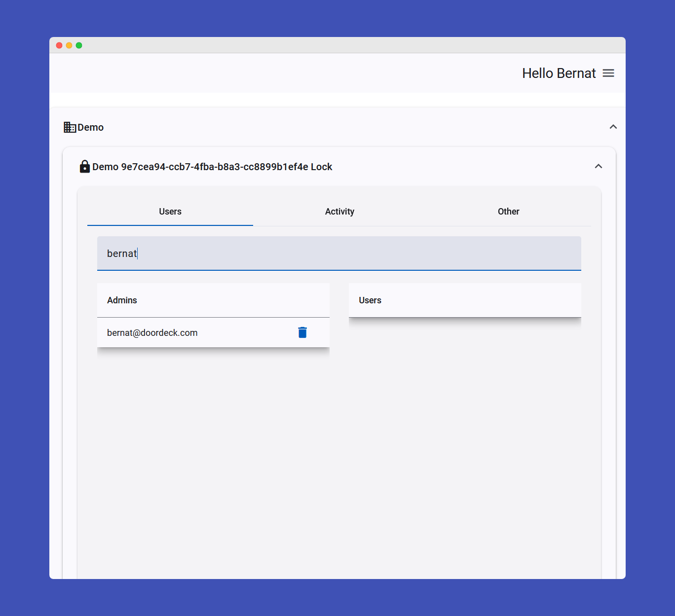
Task: Open the hamburger menu next to Hello Bernat
Action: click(608, 73)
